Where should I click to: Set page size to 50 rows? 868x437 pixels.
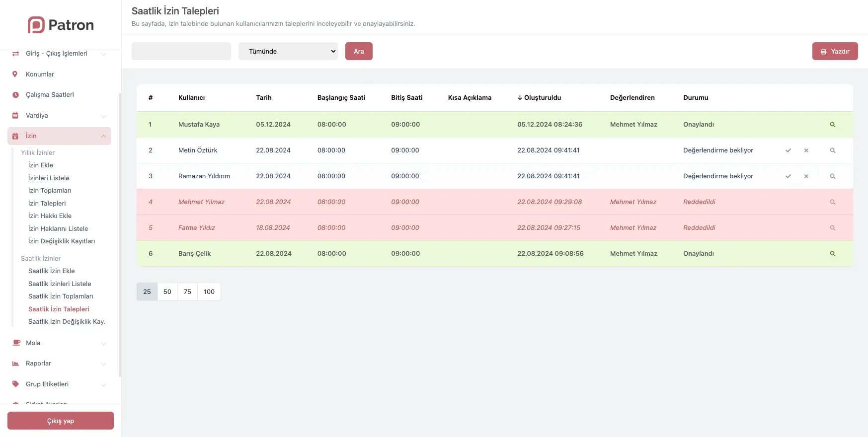click(x=167, y=292)
